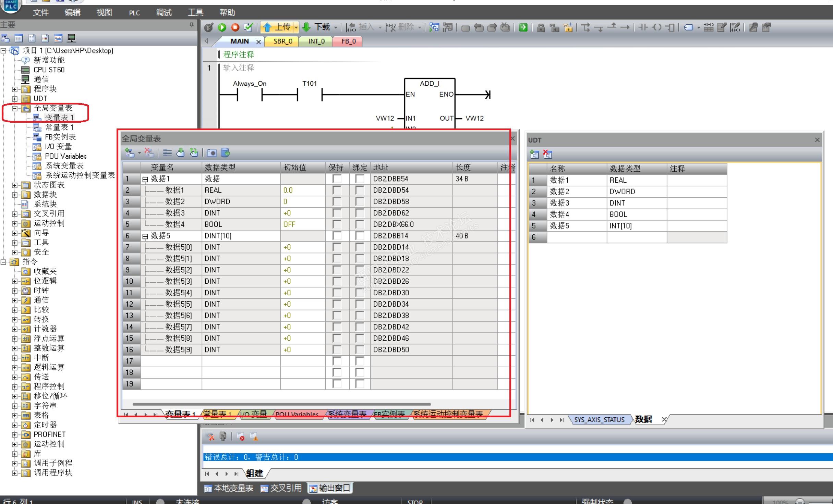Screen dimensions: 833x504
Task: Click the red Stop PLC icon
Action: (235, 27)
